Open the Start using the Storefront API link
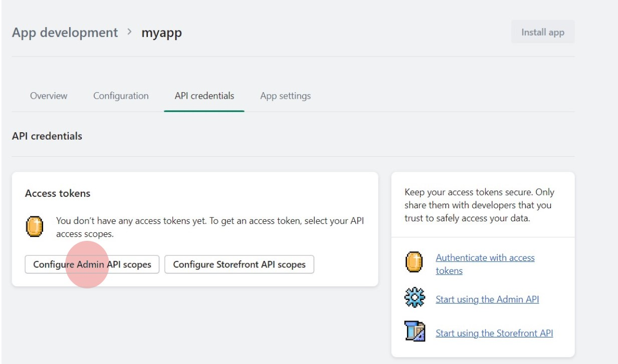Viewport: 618px width, 364px height. (494, 332)
